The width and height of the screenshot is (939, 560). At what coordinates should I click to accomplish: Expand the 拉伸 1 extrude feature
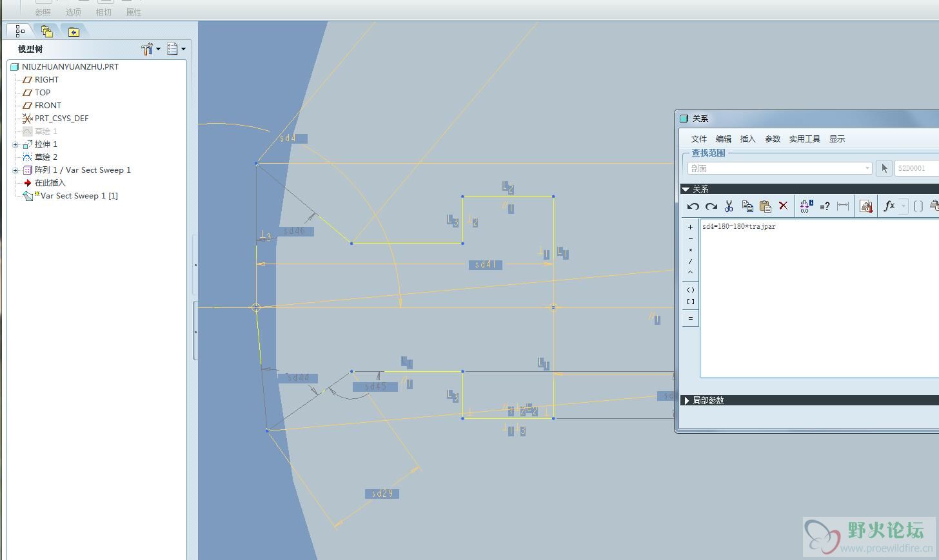click(x=15, y=144)
